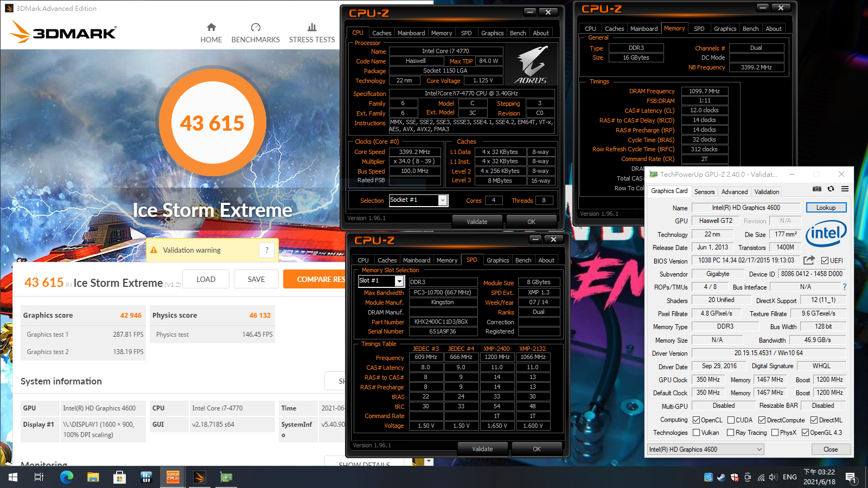Click the Physics score value 46 132
Viewport: 868px width, 488px height.
pyautogui.click(x=260, y=315)
